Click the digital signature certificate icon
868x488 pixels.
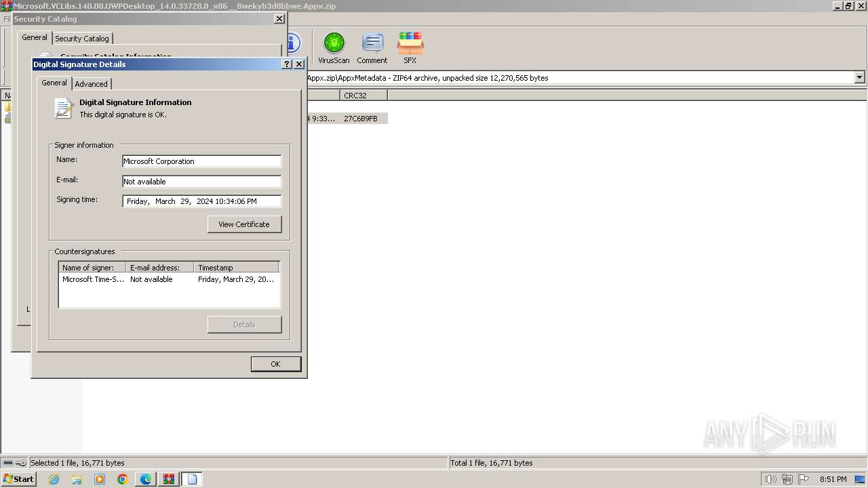pyautogui.click(x=64, y=108)
